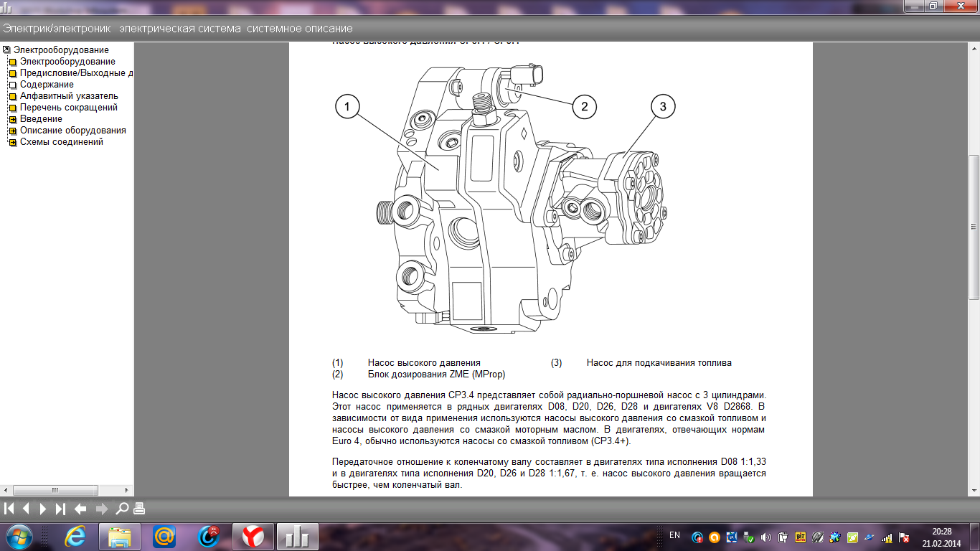This screenshot has width=980, height=551.
Task: Change the EN input language
Action: point(674,536)
